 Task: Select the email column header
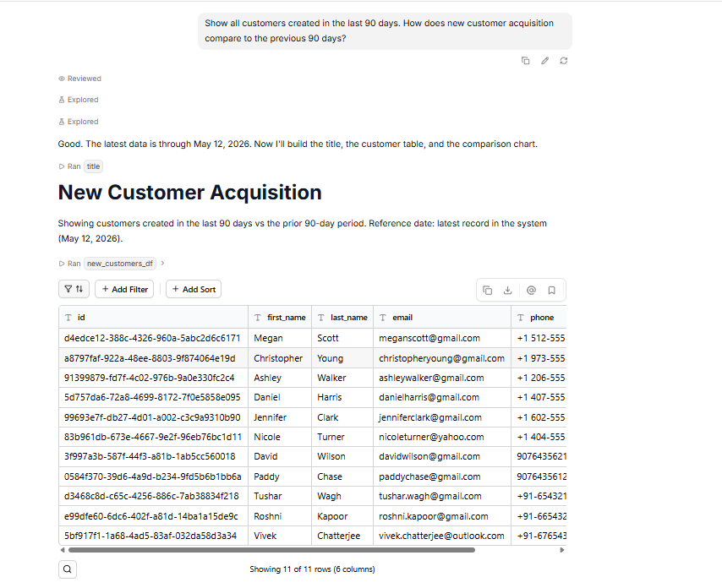click(x=442, y=318)
